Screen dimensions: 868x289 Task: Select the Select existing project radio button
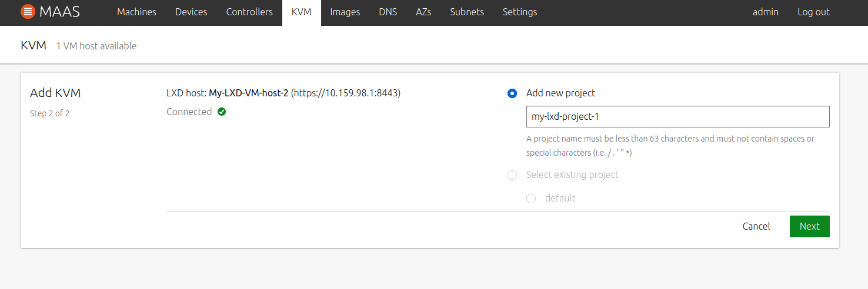(512, 175)
